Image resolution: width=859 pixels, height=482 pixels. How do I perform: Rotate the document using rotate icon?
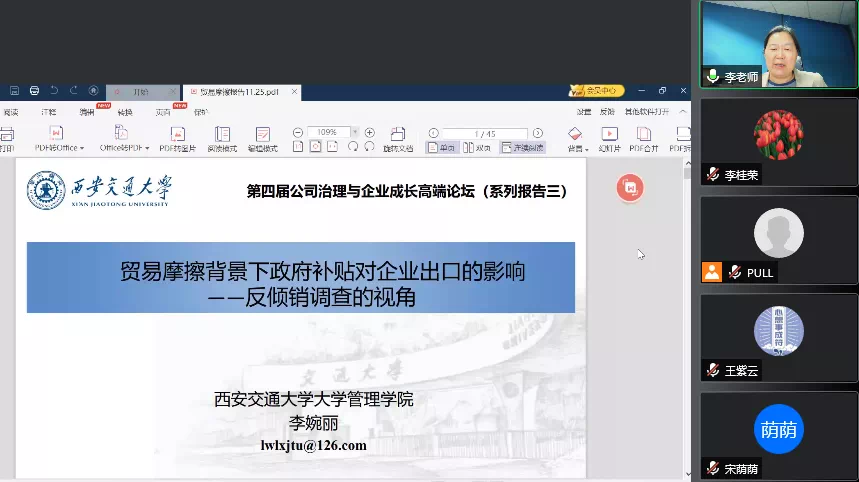click(398, 133)
